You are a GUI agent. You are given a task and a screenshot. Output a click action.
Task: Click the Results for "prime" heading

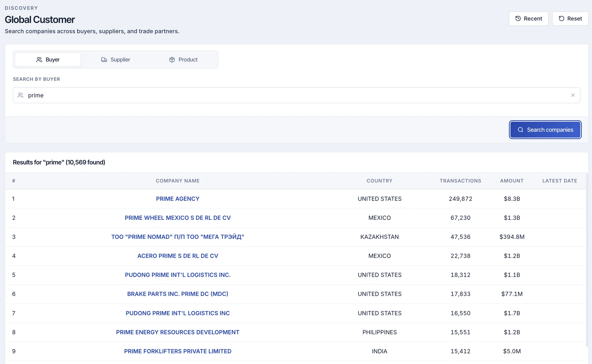[59, 162]
